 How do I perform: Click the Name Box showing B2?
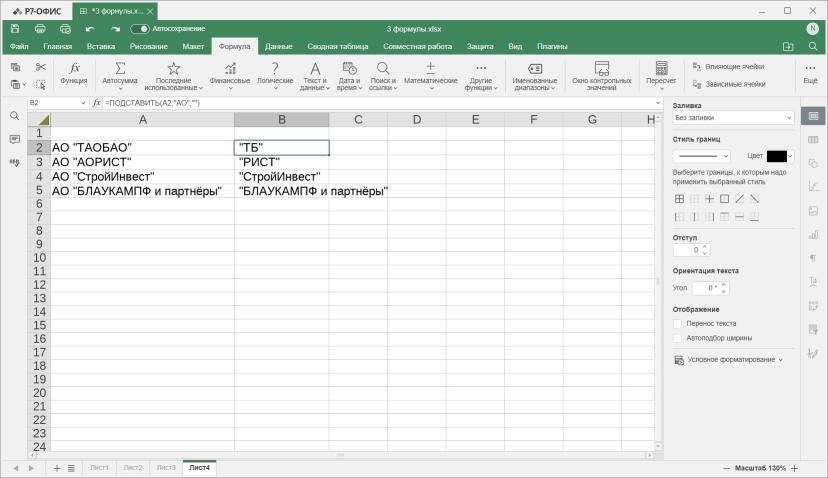(x=57, y=102)
